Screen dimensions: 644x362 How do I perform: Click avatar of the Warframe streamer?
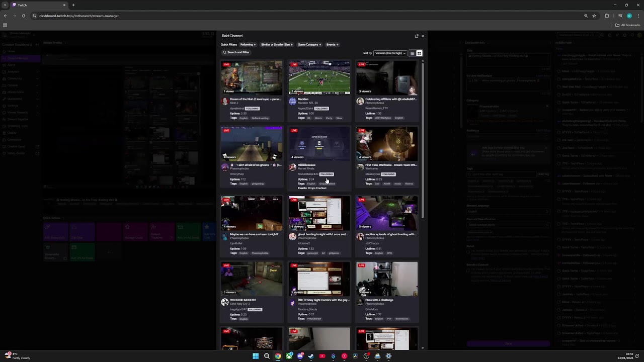(x=360, y=167)
